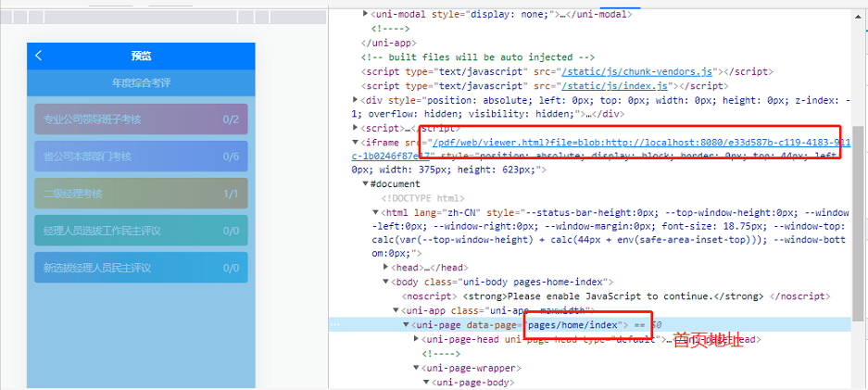Click the 年度综合考评 heading
This screenshot has width=868, height=390.
tap(141, 83)
